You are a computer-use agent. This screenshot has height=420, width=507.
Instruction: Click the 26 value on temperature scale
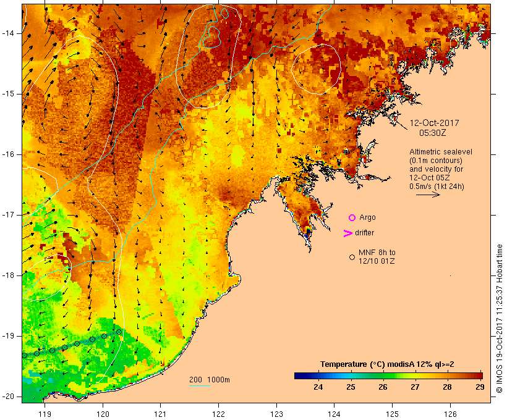click(383, 387)
